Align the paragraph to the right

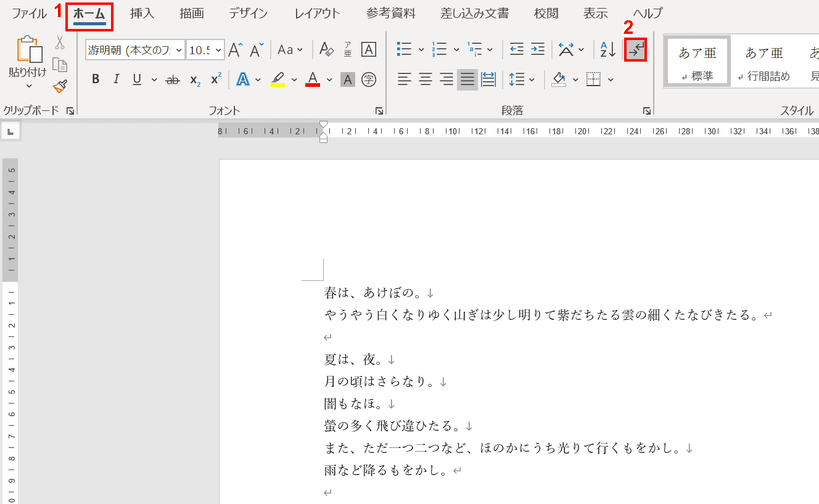[x=447, y=79]
